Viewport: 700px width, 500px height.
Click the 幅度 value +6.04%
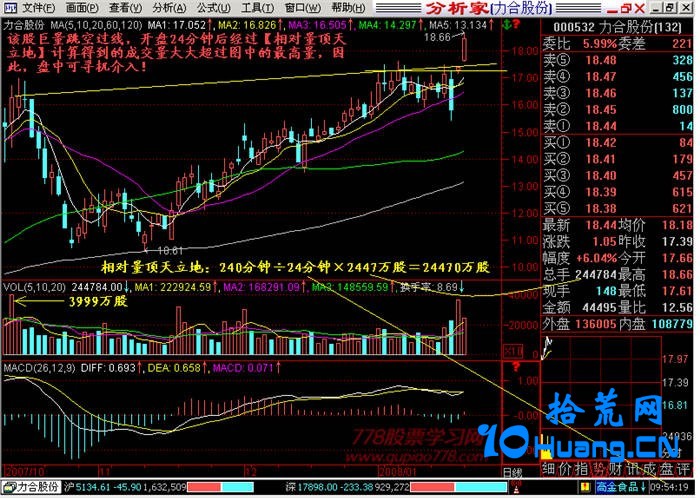(x=596, y=258)
